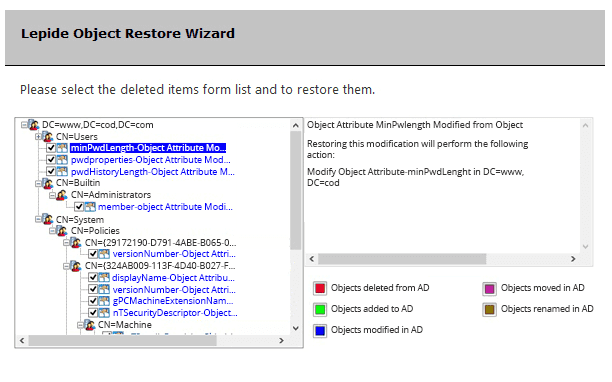Click the container icon next to CN=Builtin
The image size is (612, 382).
click(48, 183)
